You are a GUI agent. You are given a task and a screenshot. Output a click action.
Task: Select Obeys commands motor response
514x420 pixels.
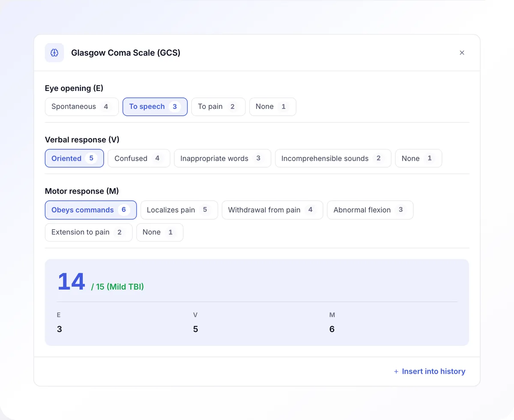coord(91,210)
